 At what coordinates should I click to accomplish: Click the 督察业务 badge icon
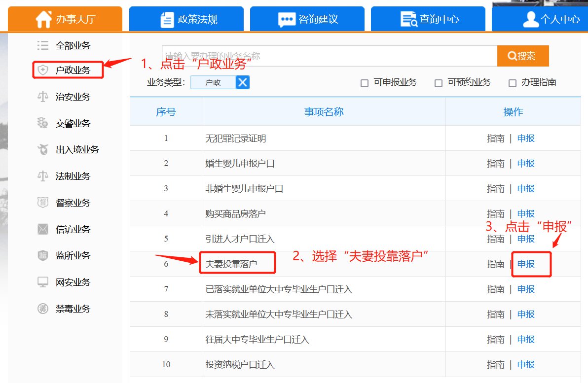(x=43, y=203)
